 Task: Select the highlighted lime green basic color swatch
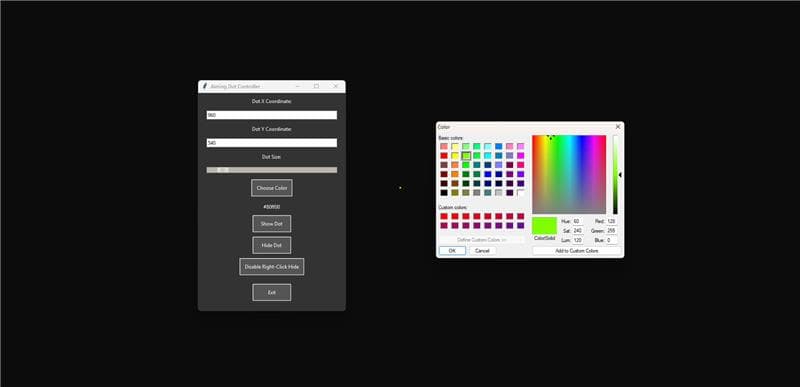[466, 156]
